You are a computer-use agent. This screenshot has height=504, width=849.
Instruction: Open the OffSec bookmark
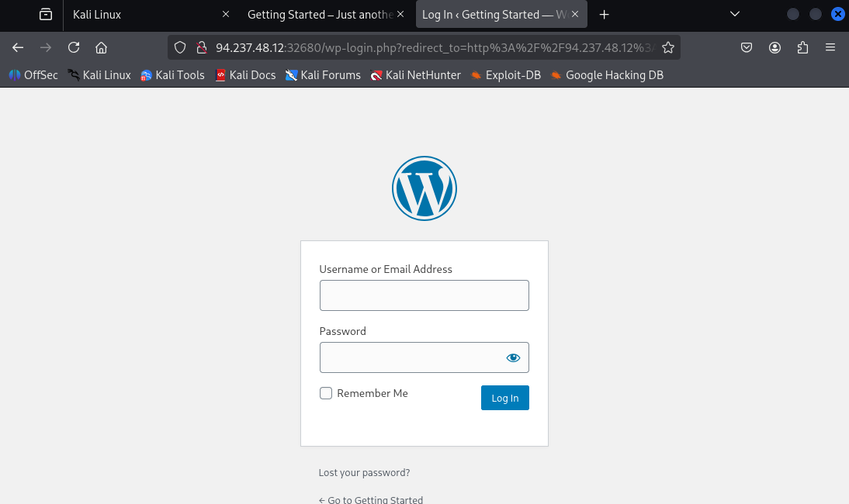click(x=33, y=75)
